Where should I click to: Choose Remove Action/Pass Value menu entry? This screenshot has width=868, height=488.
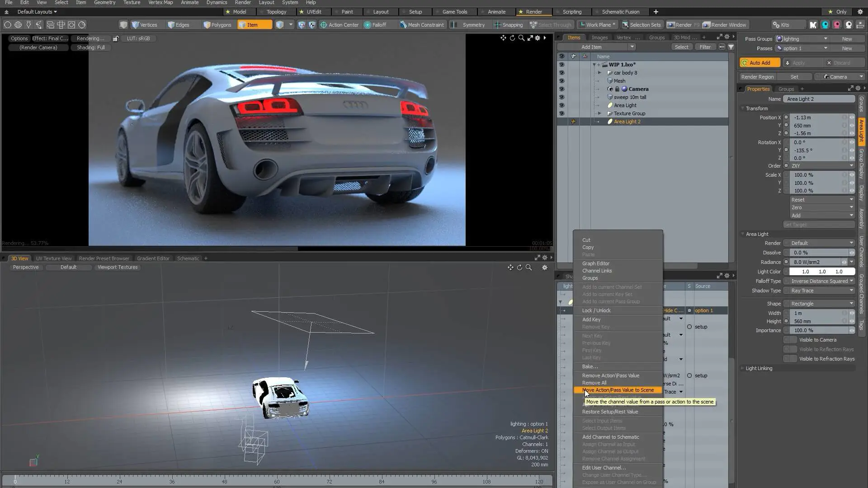610,375
